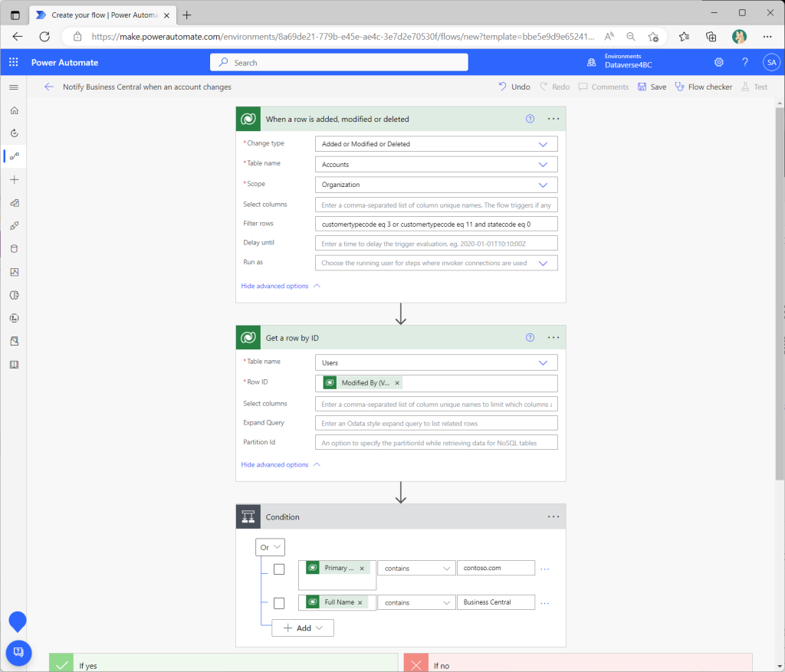Click the flow title text
Viewport: 785px width, 672px height.
(x=146, y=87)
